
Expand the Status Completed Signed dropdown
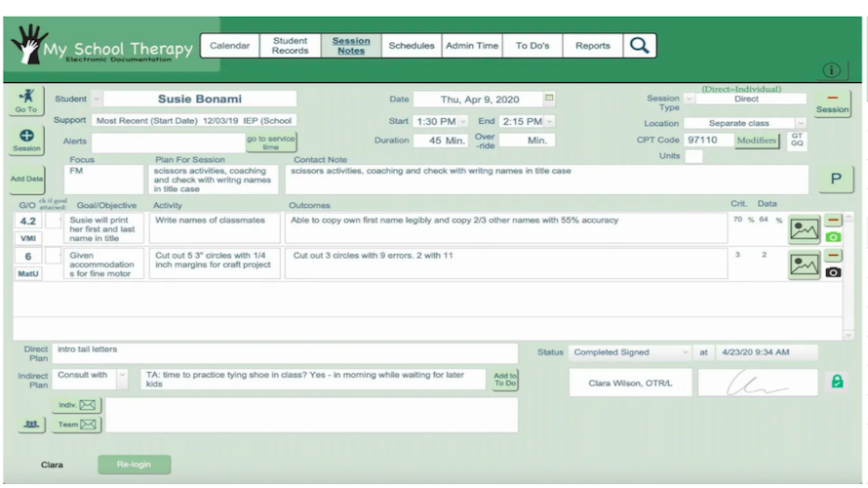685,352
